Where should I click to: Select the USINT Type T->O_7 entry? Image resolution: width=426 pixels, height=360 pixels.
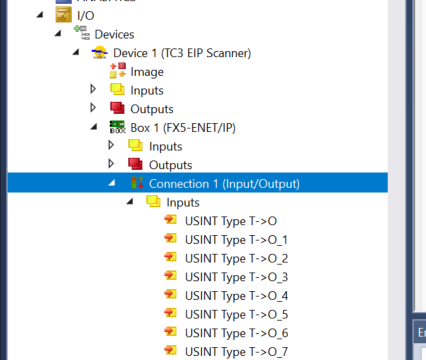pos(236,352)
